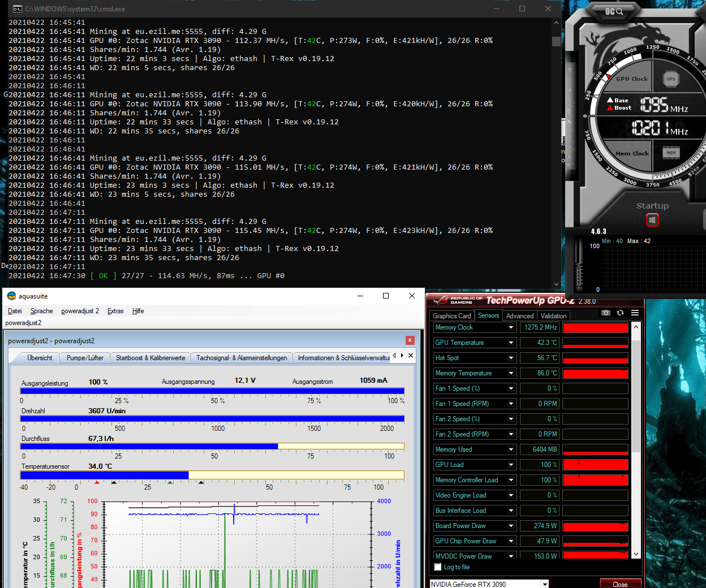Close the aquasuite tab strip X
Image resolution: width=706 pixels, height=588 pixels.
coord(411,355)
